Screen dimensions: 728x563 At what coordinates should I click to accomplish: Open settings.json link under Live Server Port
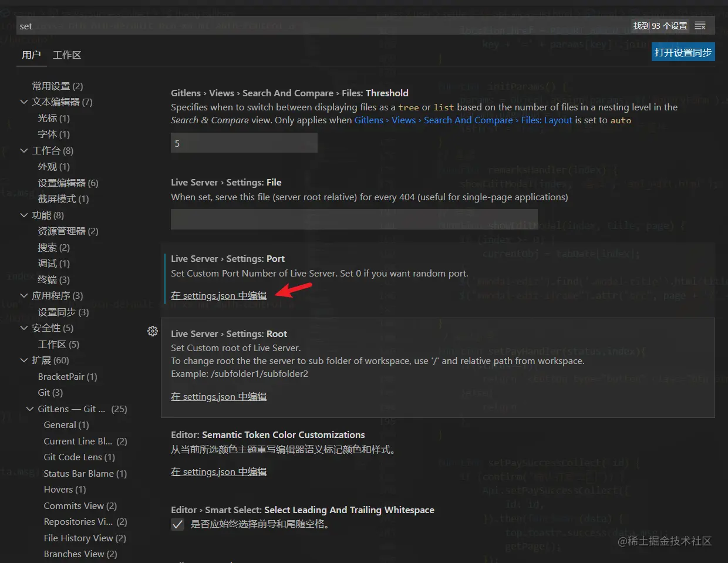(218, 295)
